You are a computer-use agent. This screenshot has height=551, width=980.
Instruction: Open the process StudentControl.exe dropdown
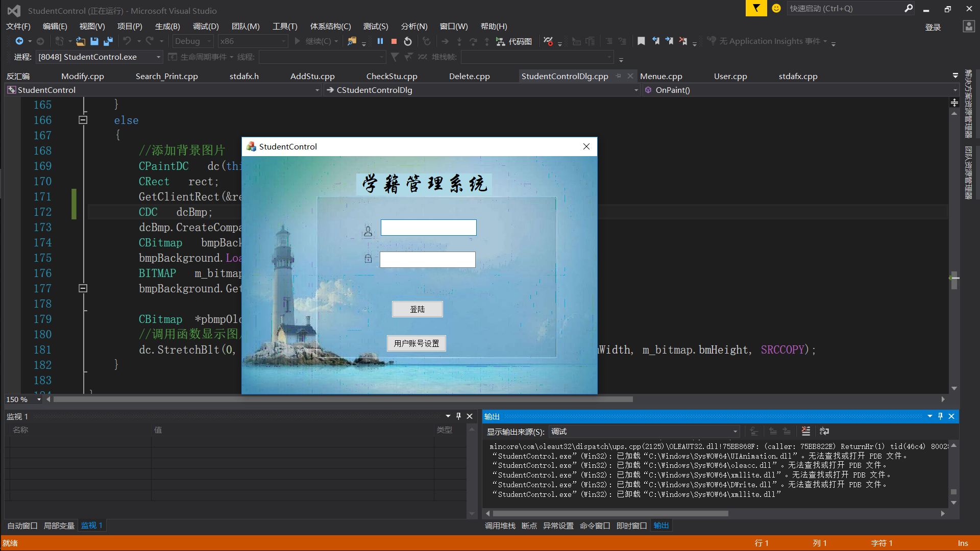(x=158, y=57)
